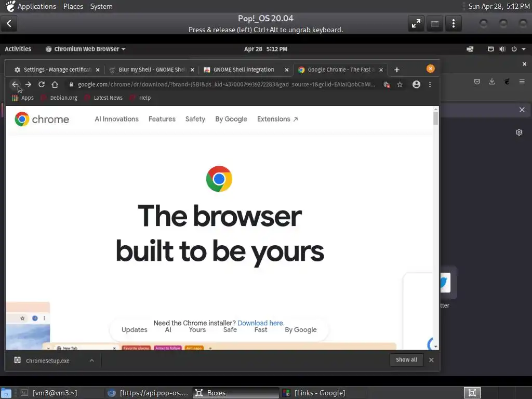Image resolution: width=532 pixels, height=399 pixels.
Task: Click the Chrome logo in the page header
Action: coord(42,119)
